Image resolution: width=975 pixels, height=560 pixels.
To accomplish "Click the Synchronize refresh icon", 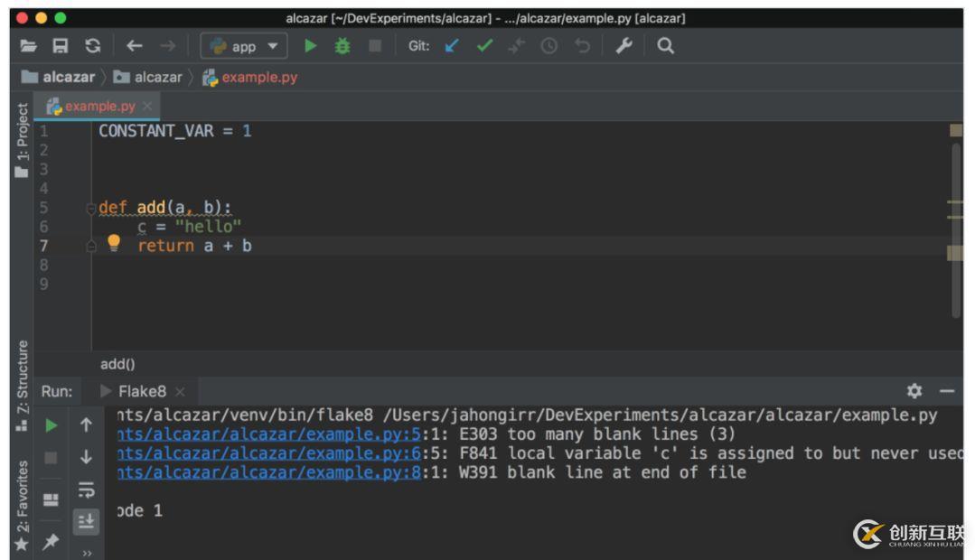I will (x=92, y=46).
